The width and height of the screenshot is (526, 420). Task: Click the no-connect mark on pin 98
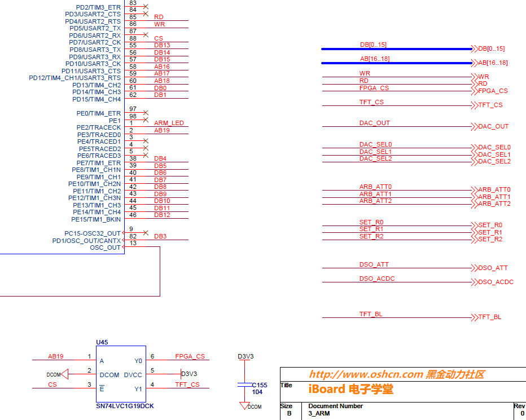pos(146,120)
